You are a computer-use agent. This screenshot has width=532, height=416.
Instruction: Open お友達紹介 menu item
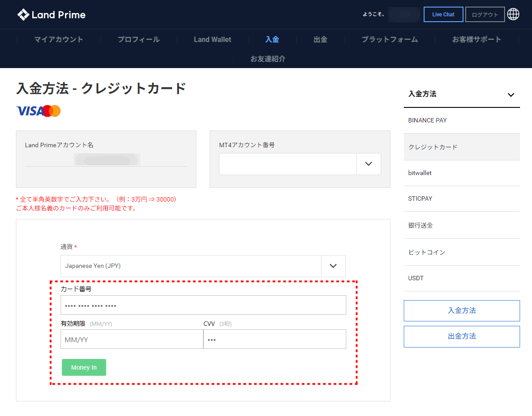pyautogui.click(x=268, y=59)
